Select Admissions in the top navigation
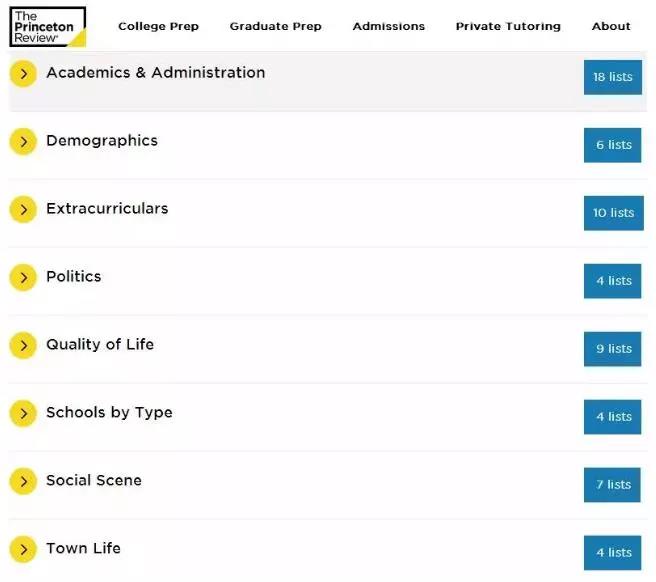The image size is (656, 582). (388, 26)
